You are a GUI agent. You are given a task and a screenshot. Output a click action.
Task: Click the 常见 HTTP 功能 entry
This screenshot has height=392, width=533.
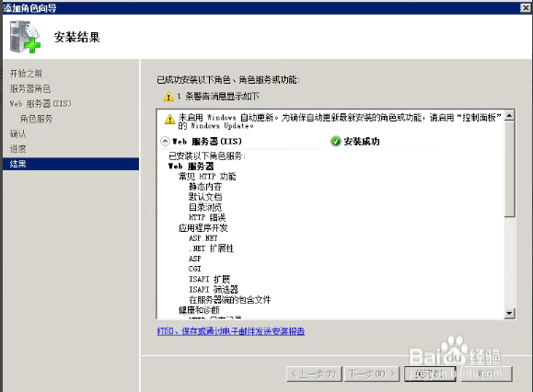(207, 177)
